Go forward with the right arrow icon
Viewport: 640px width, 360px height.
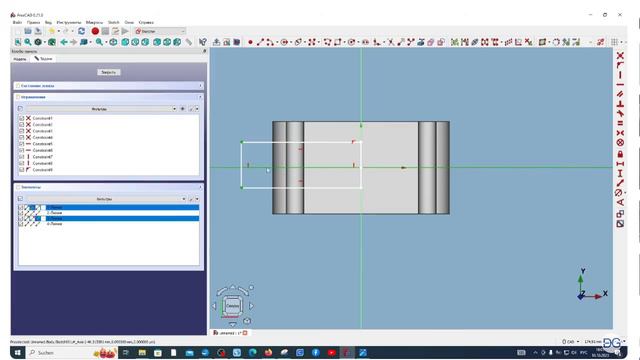click(73, 42)
